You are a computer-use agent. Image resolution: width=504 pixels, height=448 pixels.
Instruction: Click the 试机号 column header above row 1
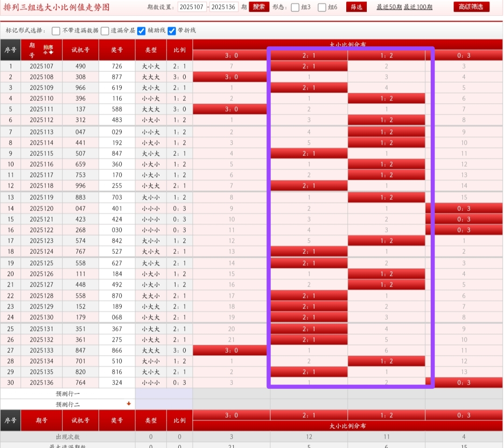(80, 50)
